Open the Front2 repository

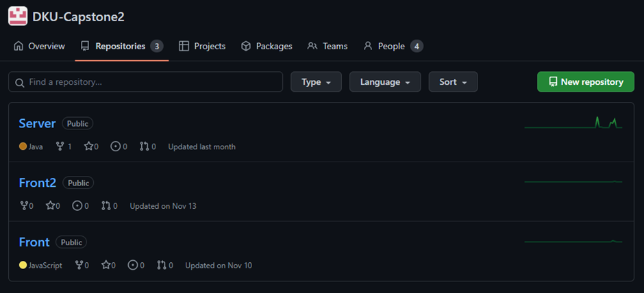pos(38,183)
